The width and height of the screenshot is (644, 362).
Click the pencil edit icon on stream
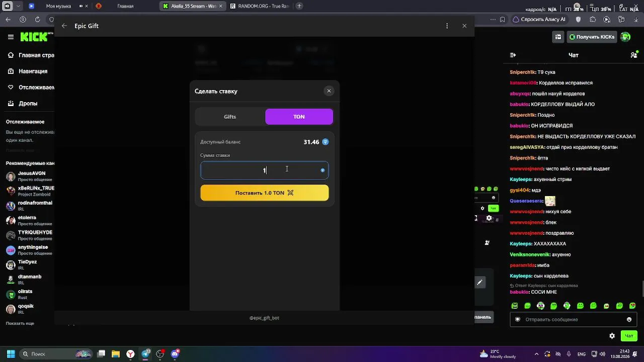click(x=480, y=283)
